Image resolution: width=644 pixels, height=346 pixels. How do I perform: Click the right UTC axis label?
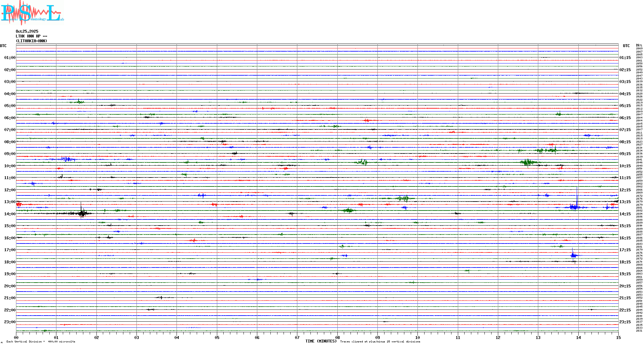click(626, 46)
